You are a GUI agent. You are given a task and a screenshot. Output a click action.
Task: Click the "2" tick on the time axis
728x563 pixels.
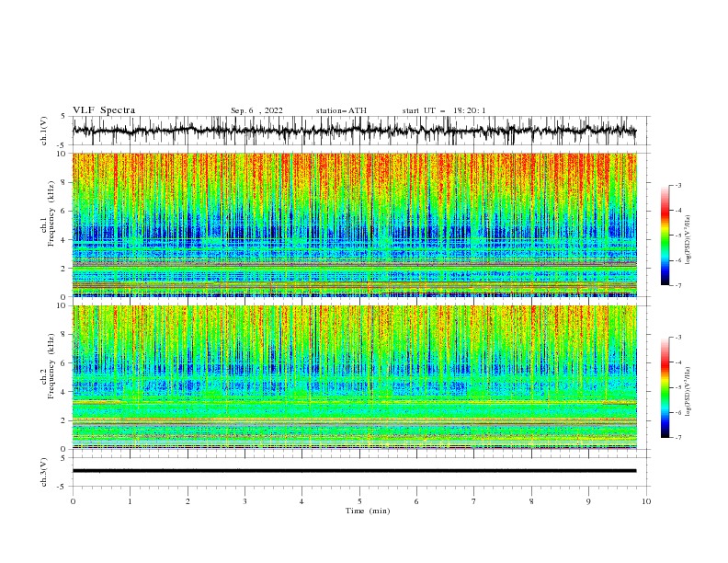pos(188,501)
